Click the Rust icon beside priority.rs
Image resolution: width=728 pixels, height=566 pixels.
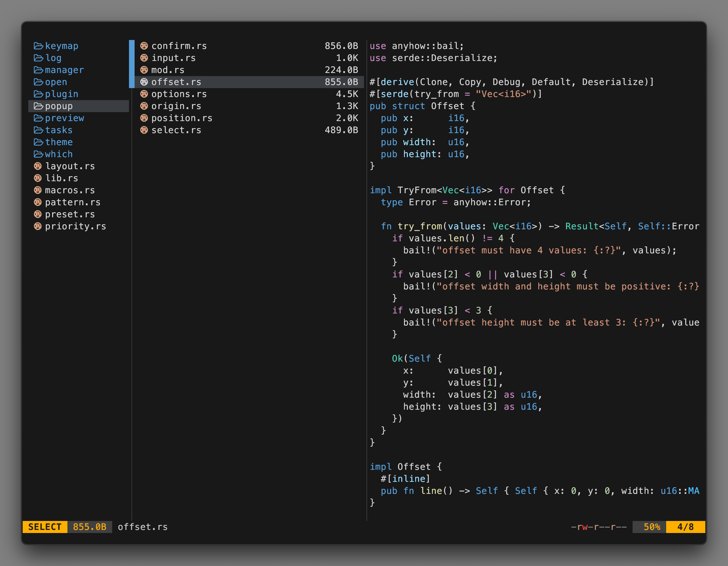click(x=38, y=226)
